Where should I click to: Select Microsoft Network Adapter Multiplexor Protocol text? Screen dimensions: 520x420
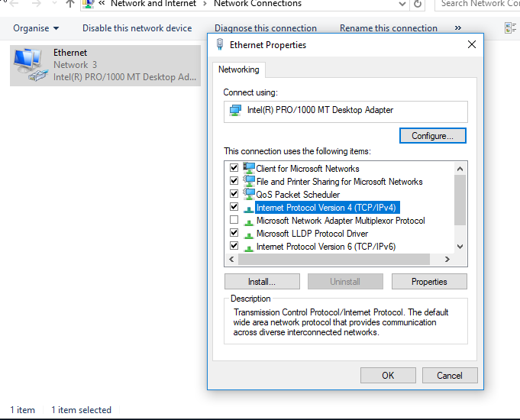pos(341,221)
